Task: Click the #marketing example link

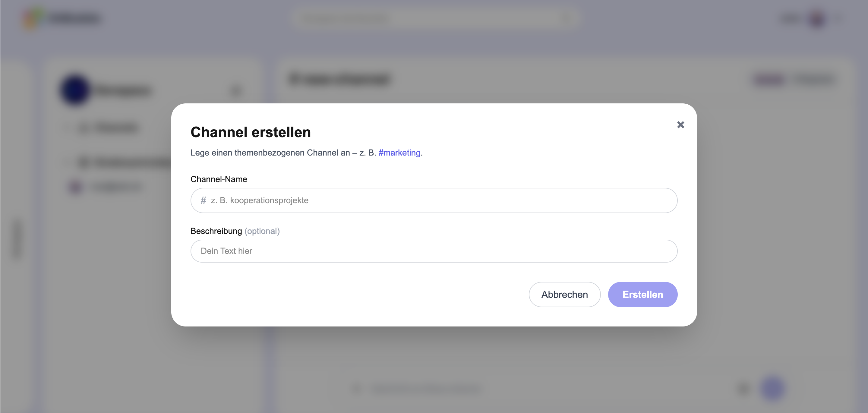Action: [399, 153]
